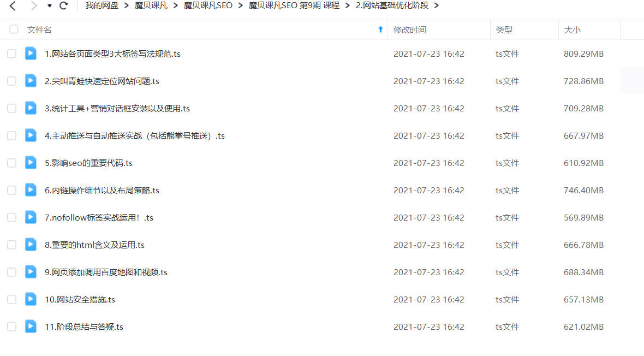
Task: Check the box for 7.nofollow标签实战运用 file
Action: (12, 217)
